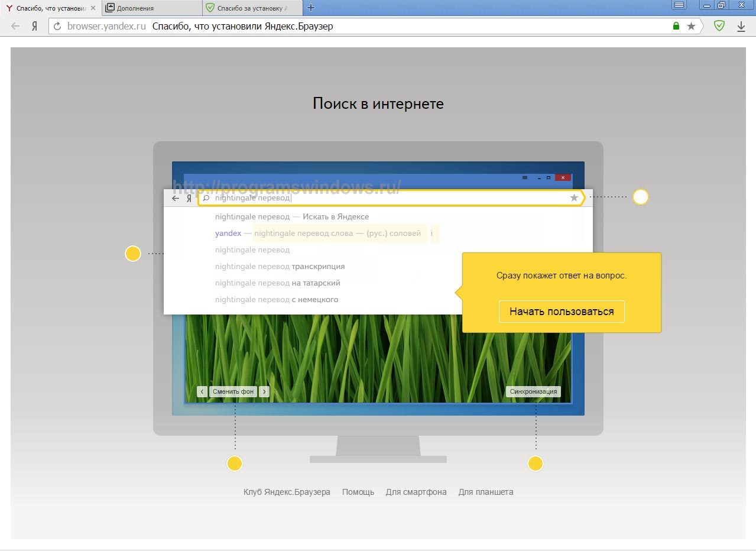Bookmark this page with the star icon
756x551 pixels.
point(691,27)
